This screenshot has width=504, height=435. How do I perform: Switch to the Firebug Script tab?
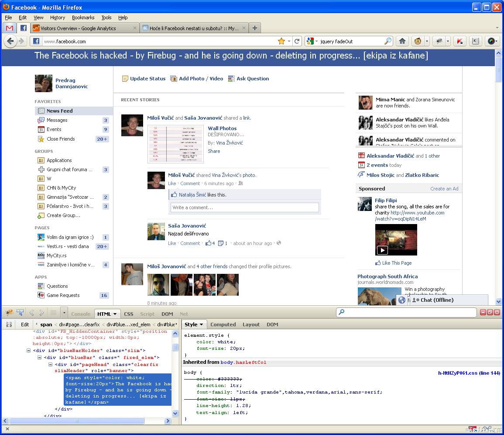pyautogui.click(x=147, y=314)
